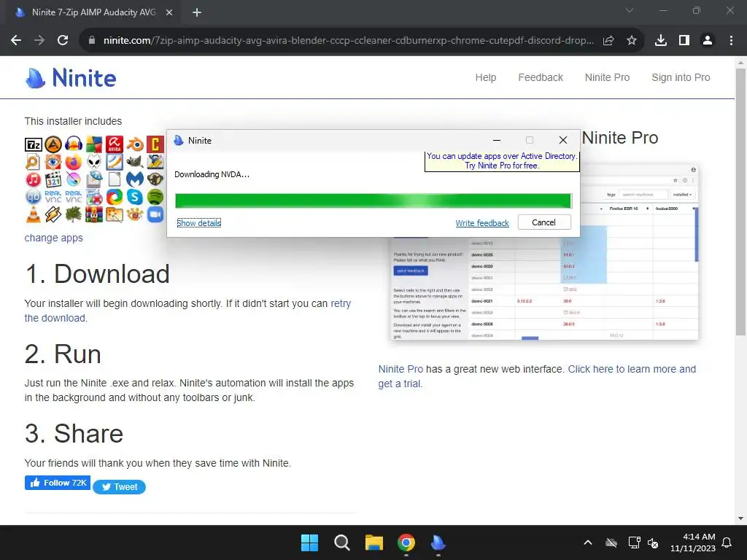Click the WinDirStat tree icon
Screen dimensions: 747x560
tap(74, 215)
